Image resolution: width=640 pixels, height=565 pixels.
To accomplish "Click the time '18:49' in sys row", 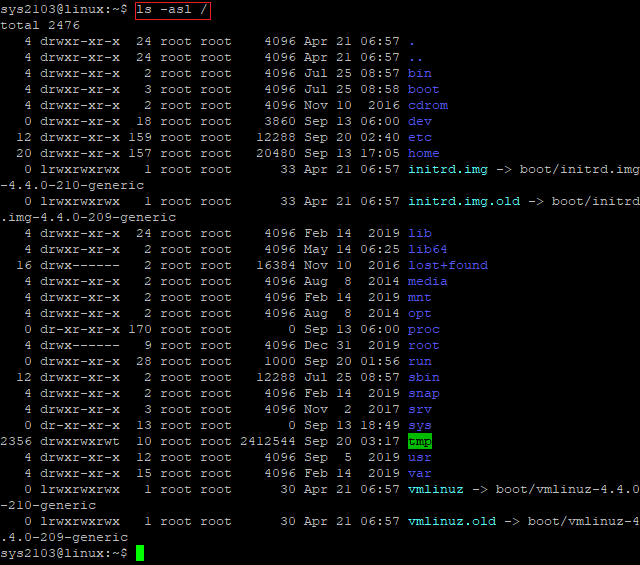I will 380,425.
